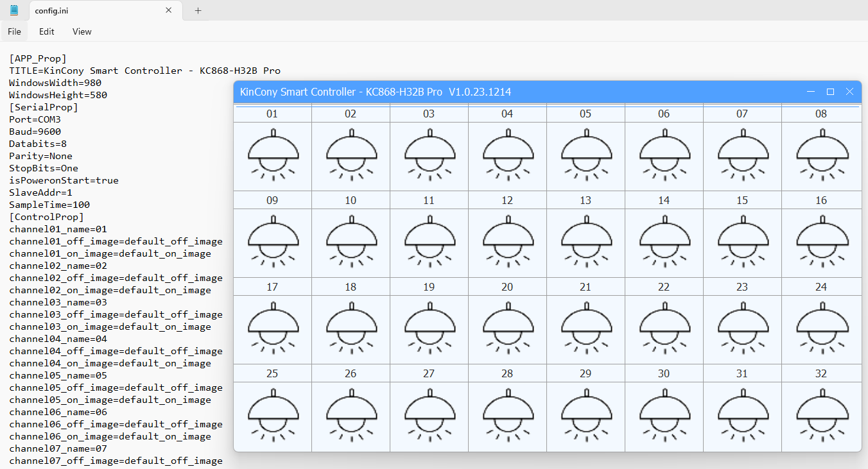Add a new Notepad tab
This screenshot has height=469, width=868.
[198, 10]
